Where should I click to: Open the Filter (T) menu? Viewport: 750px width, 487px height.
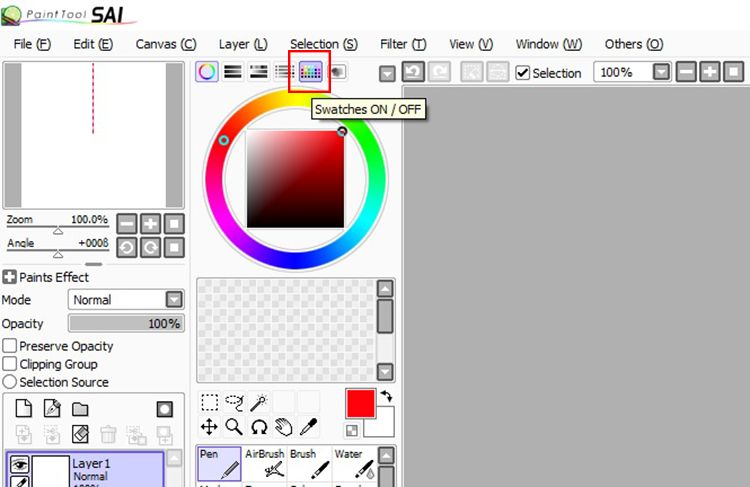point(403,44)
